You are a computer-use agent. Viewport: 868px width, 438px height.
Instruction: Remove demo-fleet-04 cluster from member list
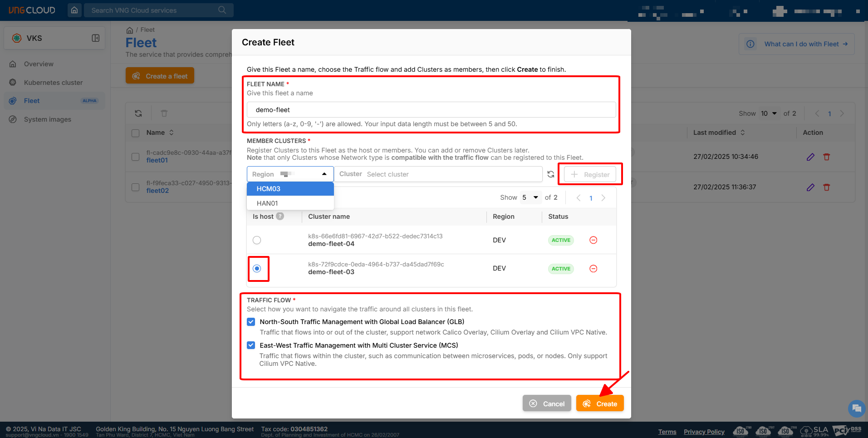pyautogui.click(x=593, y=240)
